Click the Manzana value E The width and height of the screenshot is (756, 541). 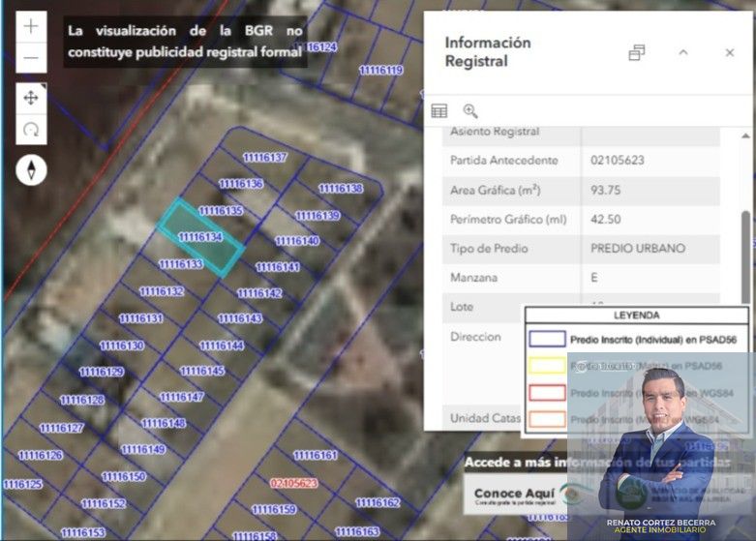[594, 277]
